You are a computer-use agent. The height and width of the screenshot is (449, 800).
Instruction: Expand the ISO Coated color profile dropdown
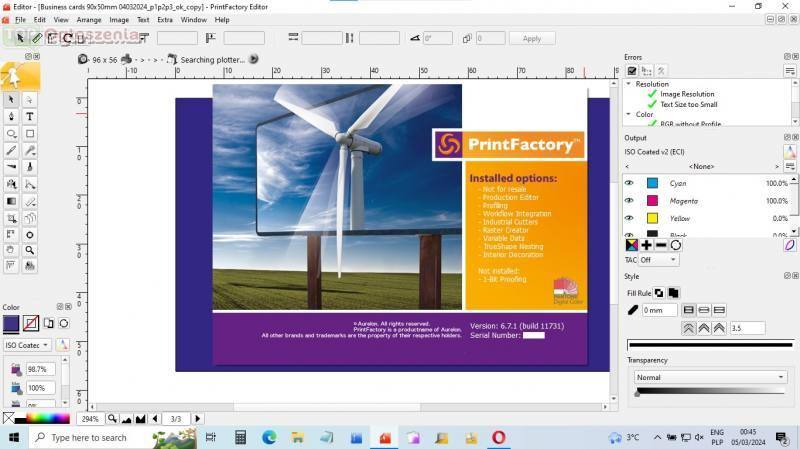(x=26, y=345)
